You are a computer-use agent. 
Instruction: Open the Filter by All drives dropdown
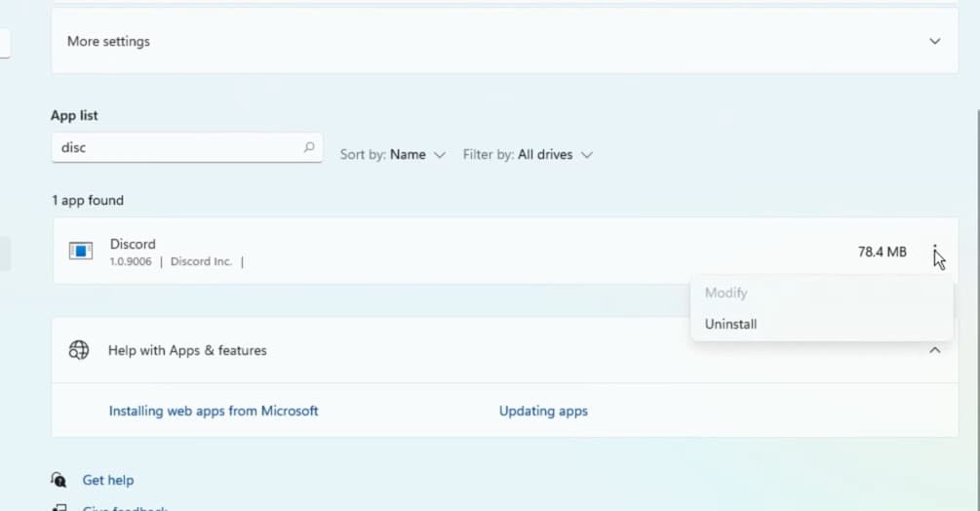(x=528, y=154)
